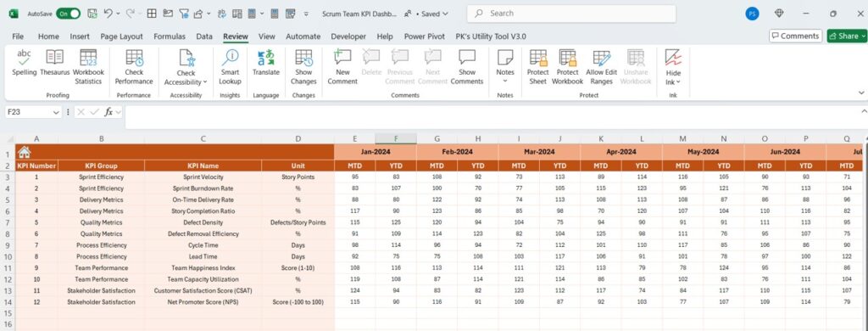868x331 pixels.
Task: Click the Undo arrow icon
Action: click(x=108, y=14)
